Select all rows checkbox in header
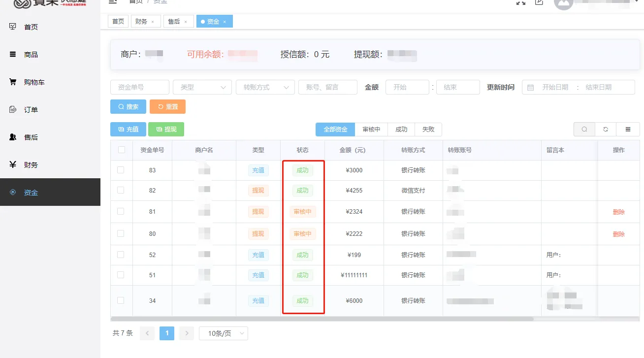This screenshot has height=358, width=644. coord(122,150)
